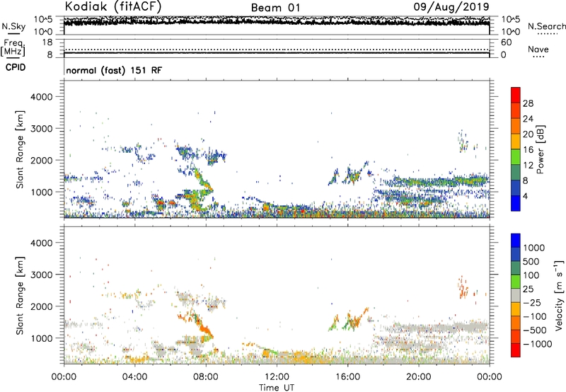Screen dimensions: 566x392
Task: Click the Freq. [MHz] axis label
Action: coord(13,47)
